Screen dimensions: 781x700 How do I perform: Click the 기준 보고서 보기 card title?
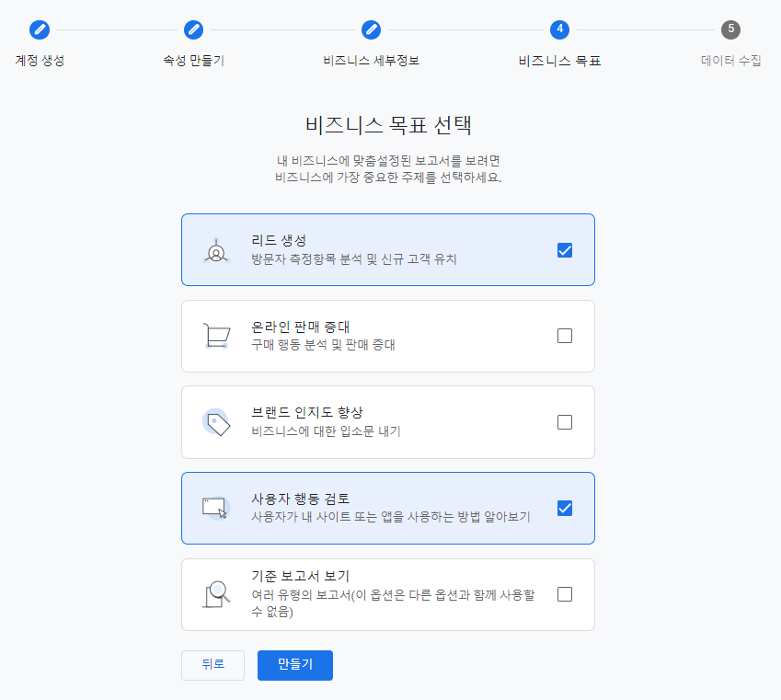coord(300,576)
